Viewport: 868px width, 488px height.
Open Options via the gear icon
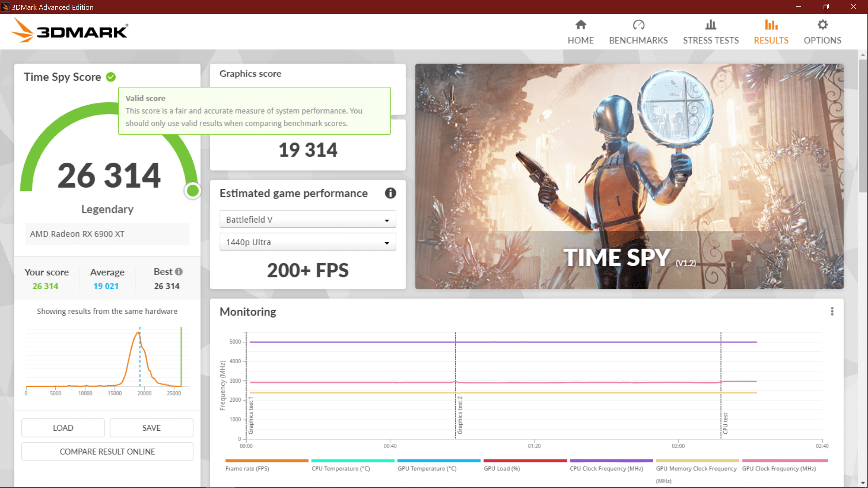click(x=822, y=25)
